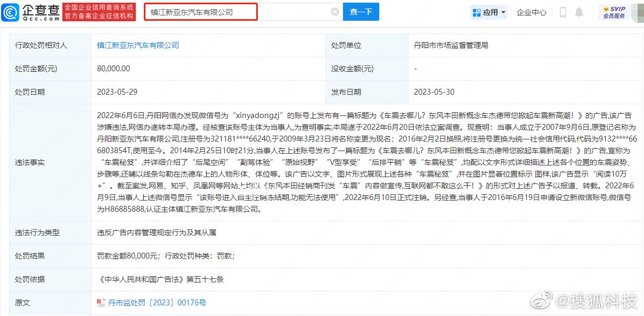Click the 行政处罚相对人 label
The image size is (644, 316).
(41, 46)
